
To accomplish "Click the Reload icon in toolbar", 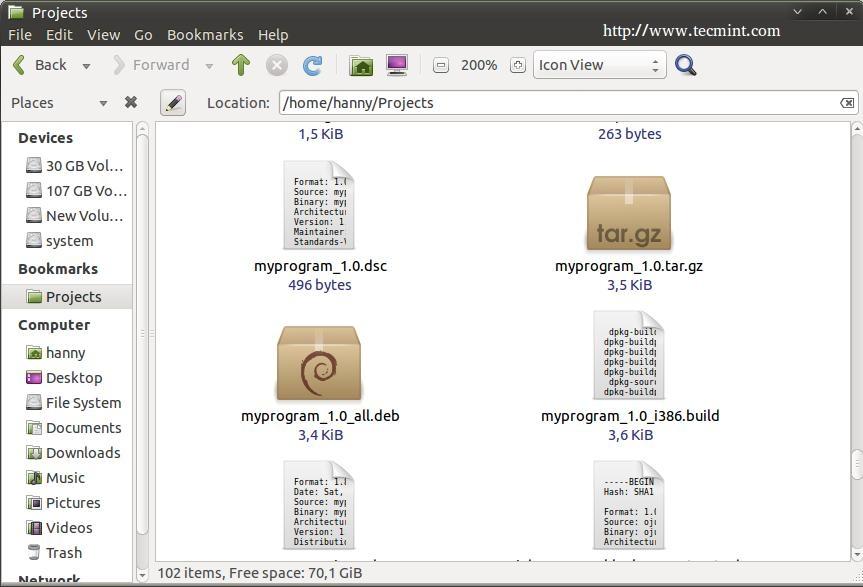I will (313, 65).
